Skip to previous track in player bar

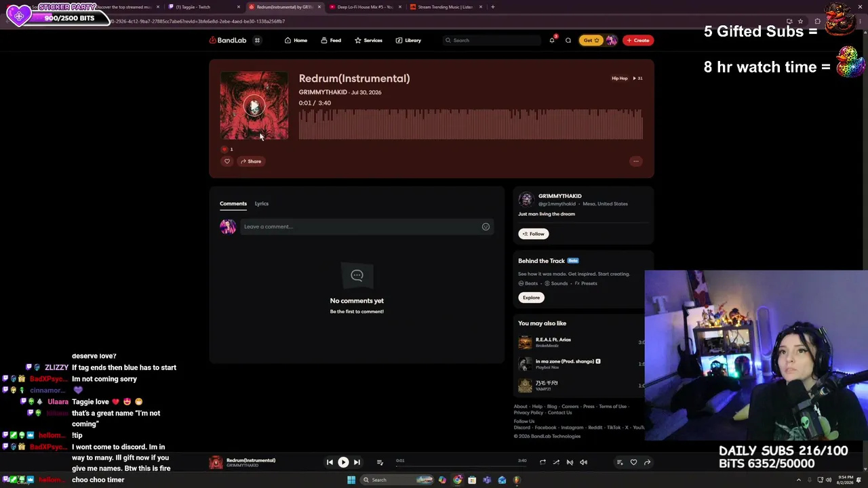[330, 462]
